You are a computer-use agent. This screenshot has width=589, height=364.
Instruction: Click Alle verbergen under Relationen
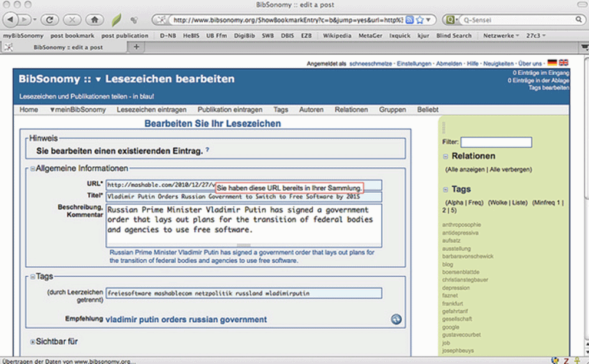tap(509, 170)
